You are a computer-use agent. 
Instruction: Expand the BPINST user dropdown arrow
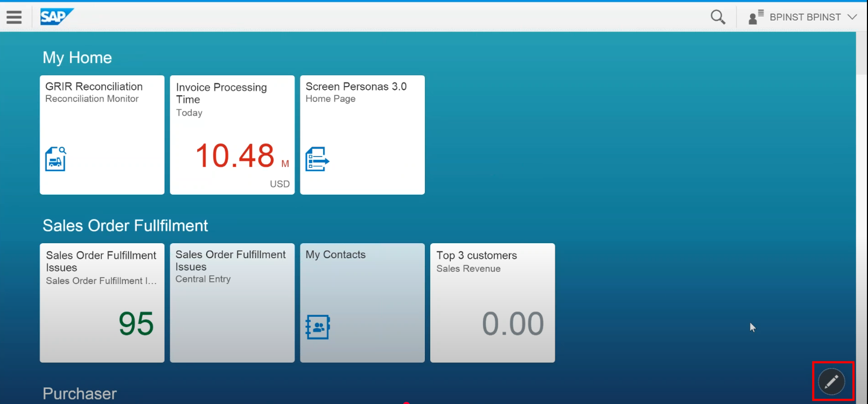point(852,17)
